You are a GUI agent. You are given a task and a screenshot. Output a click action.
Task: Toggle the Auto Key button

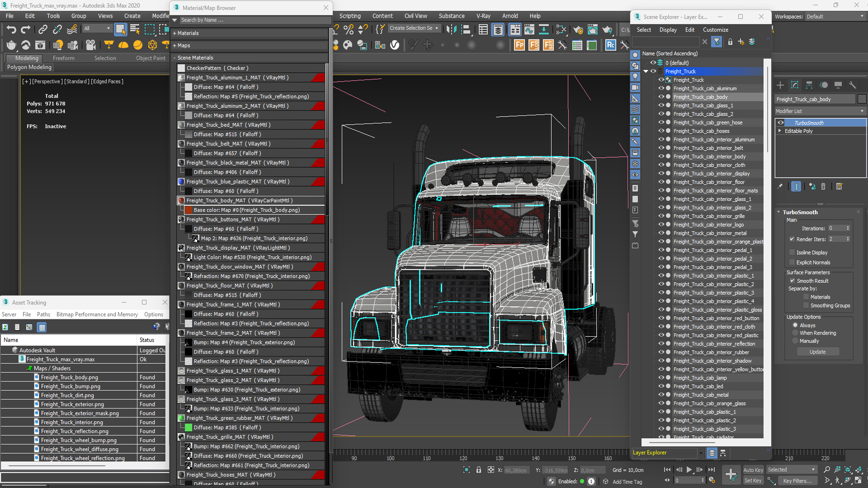[753, 470]
